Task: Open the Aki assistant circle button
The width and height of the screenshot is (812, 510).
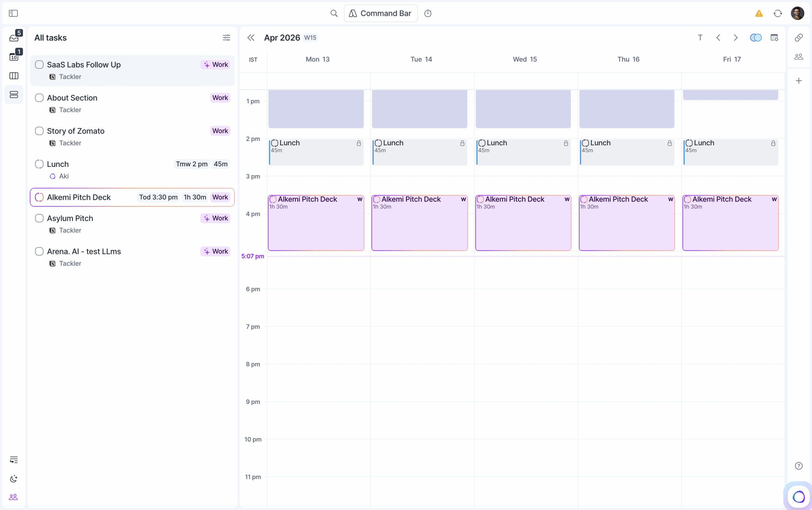Action: point(798,496)
